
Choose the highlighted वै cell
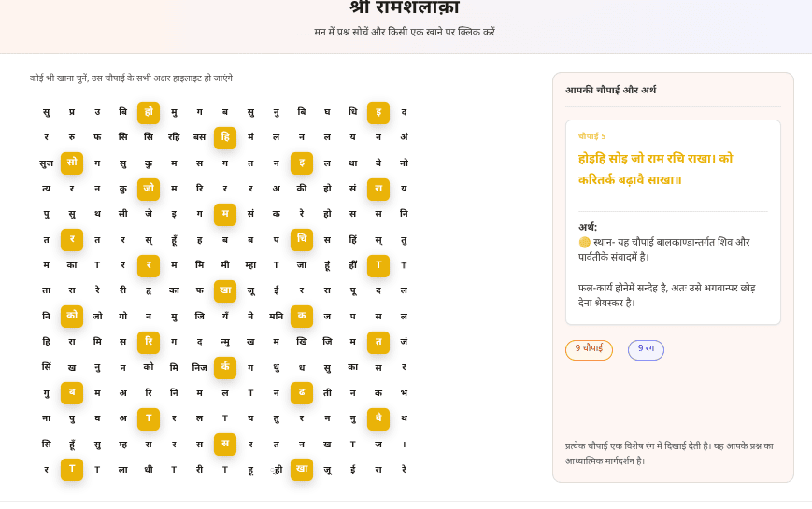tap(378, 418)
